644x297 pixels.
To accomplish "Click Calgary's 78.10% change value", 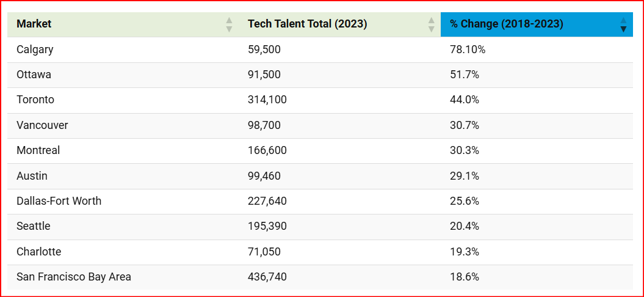I will [x=468, y=50].
